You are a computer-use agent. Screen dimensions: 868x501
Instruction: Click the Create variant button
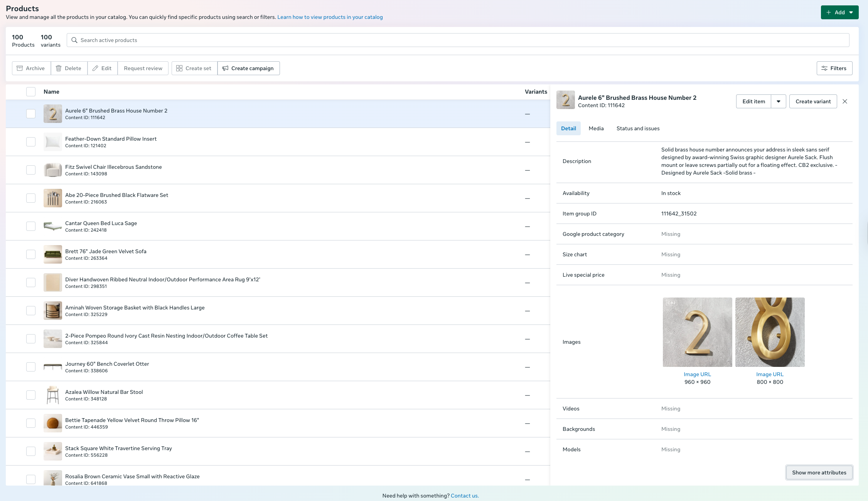(x=813, y=101)
